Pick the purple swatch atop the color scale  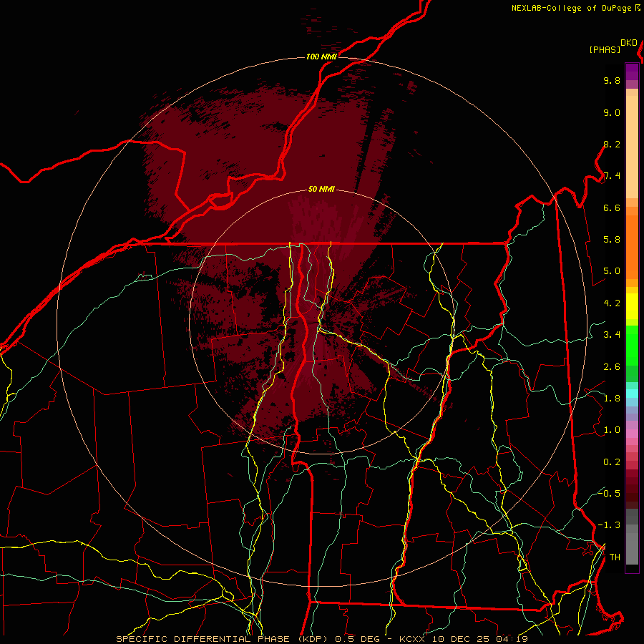click(x=632, y=72)
